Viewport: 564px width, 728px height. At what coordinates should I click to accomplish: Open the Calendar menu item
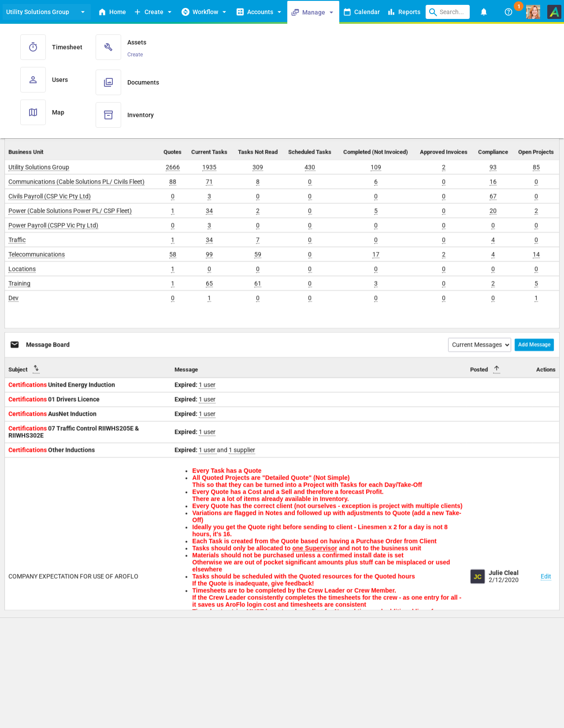click(362, 12)
